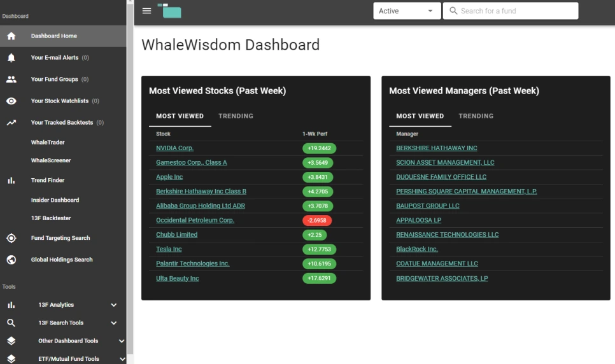Click the +12.7753 Tesla performance badge

[319, 249]
